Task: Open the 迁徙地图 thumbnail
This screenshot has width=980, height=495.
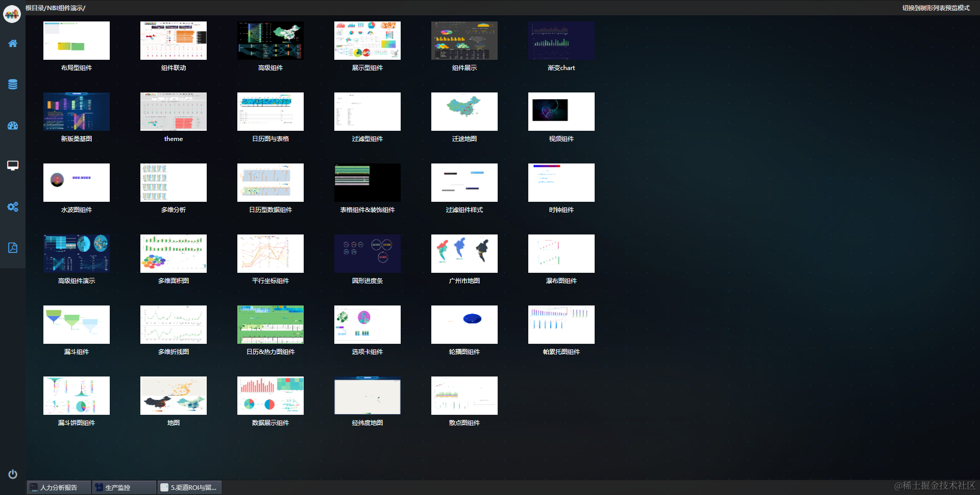Action: point(464,111)
